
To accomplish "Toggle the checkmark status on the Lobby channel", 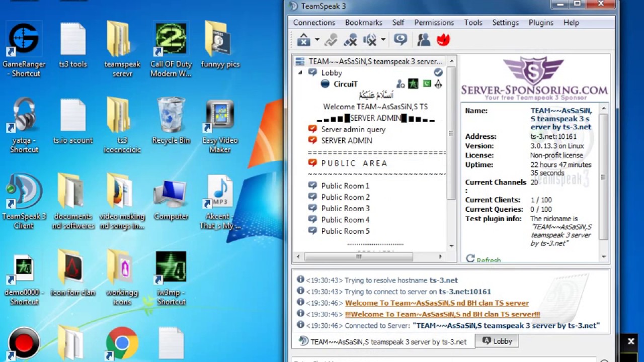I will coord(438,72).
